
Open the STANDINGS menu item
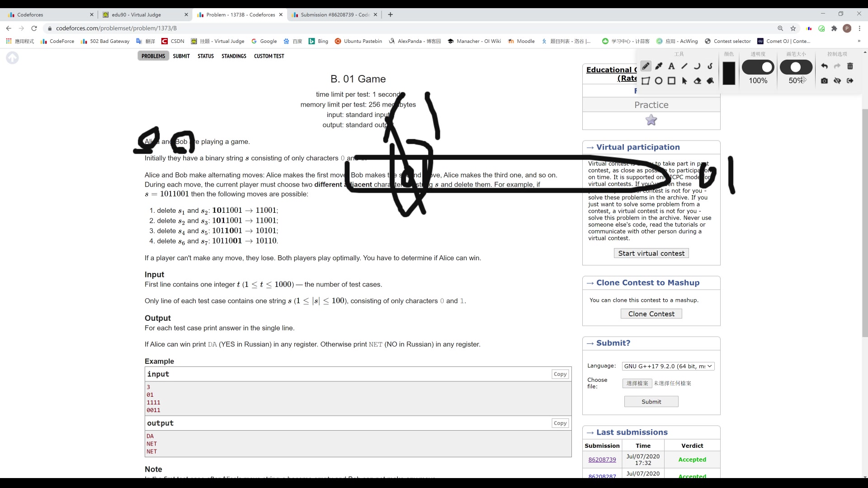coord(234,56)
